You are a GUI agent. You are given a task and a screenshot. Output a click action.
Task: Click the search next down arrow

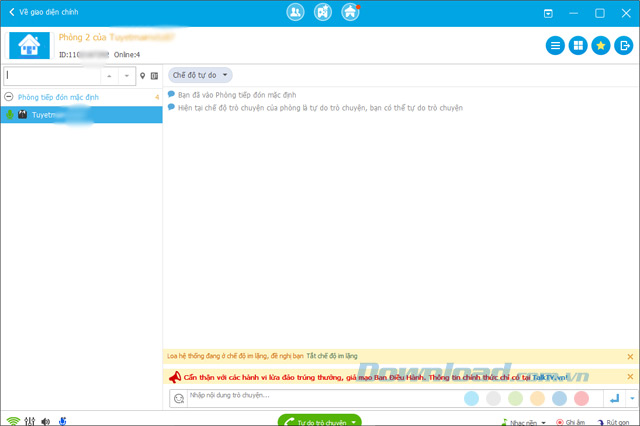point(127,76)
